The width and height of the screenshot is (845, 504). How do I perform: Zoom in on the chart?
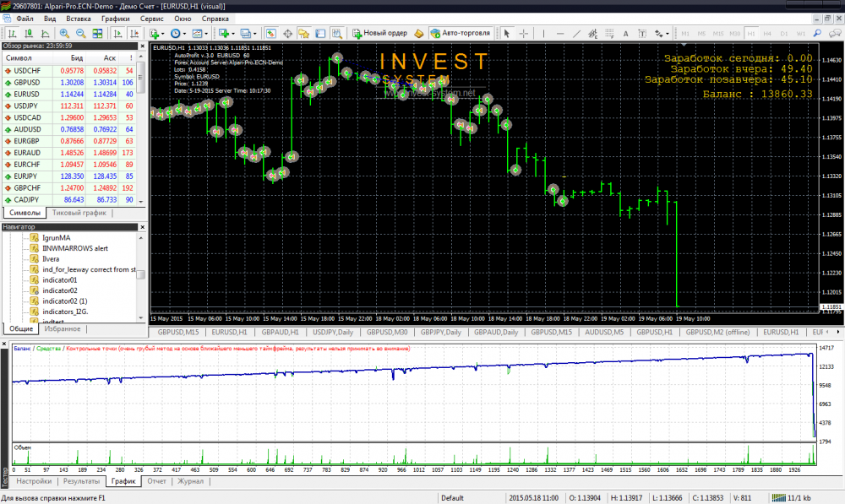pyautogui.click(x=64, y=34)
